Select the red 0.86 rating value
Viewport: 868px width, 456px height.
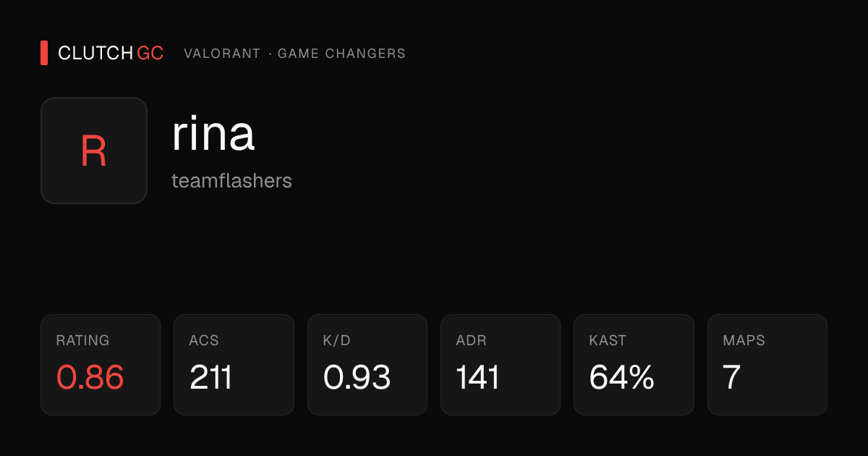(x=90, y=377)
